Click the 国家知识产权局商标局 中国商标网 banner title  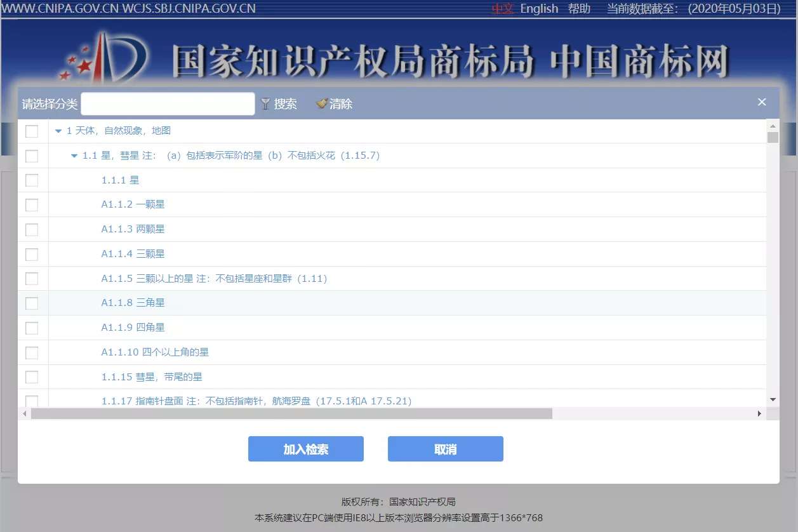[x=449, y=63]
